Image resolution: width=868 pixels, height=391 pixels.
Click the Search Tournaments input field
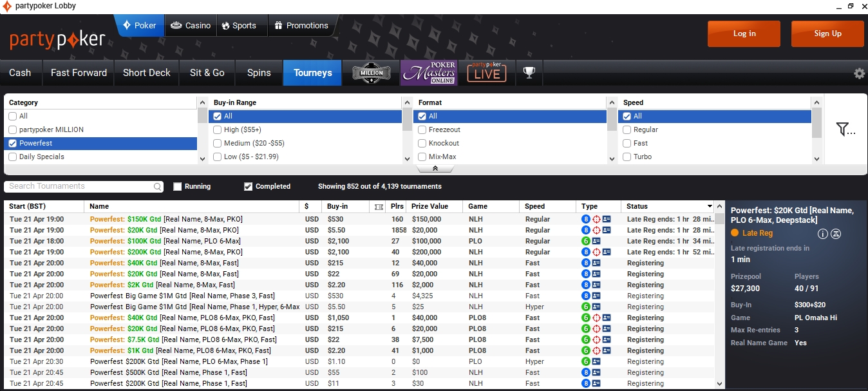coord(80,187)
